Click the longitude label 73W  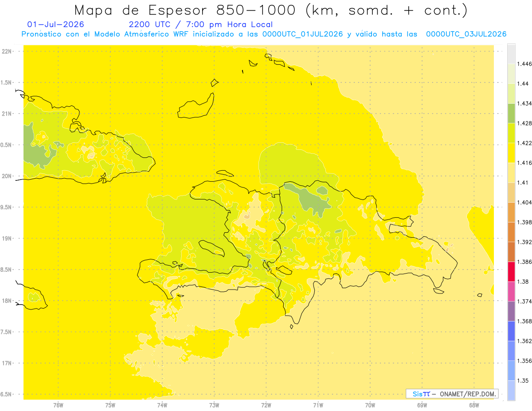click(214, 405)
